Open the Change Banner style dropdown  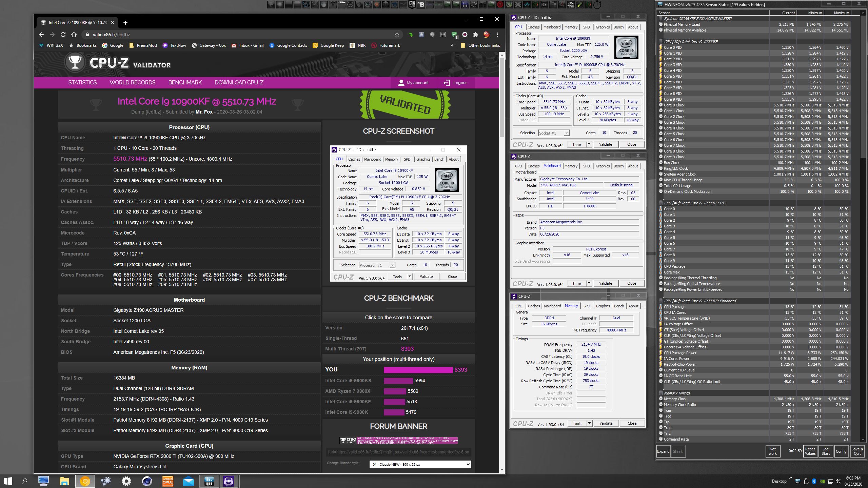420,464
